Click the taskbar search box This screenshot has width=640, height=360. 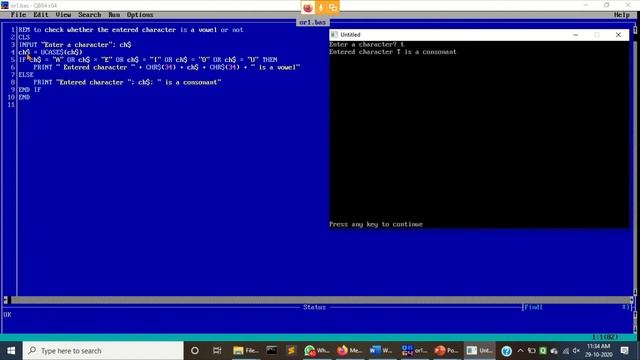tap(103, 351)
